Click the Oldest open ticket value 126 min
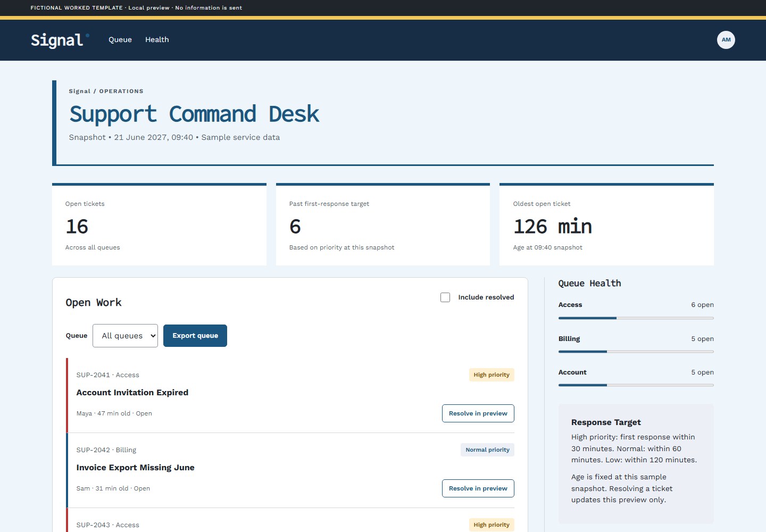766x532 pixels. point(553,227)
